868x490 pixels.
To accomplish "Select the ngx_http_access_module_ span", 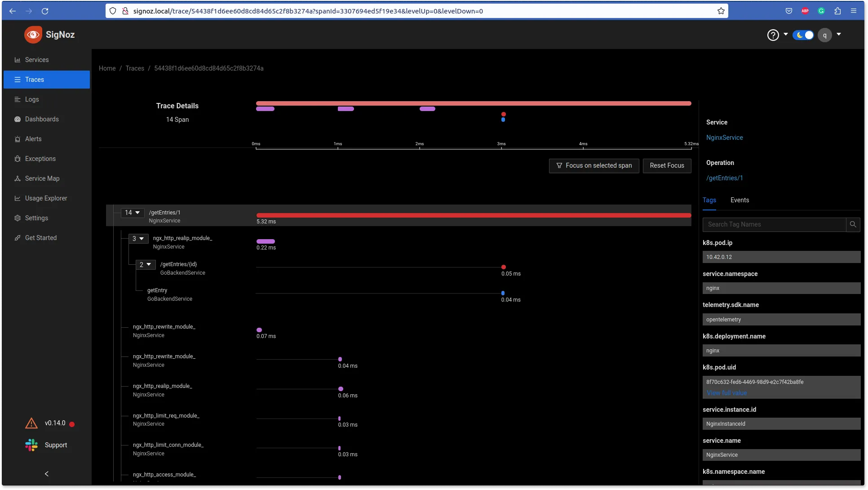I will tap(164, 475).
